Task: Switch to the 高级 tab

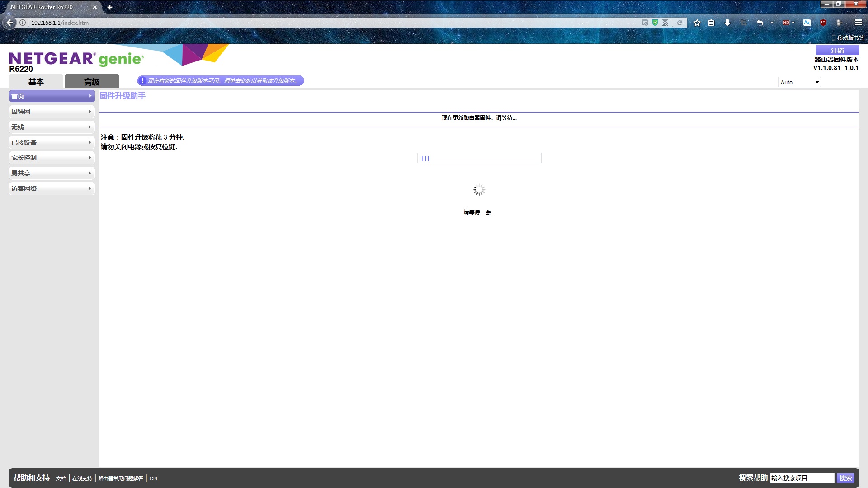Action: tap(92, 81)
